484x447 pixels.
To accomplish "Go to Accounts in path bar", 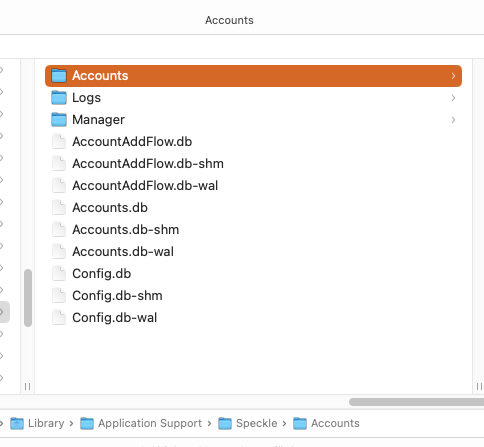I will (335, 423).
